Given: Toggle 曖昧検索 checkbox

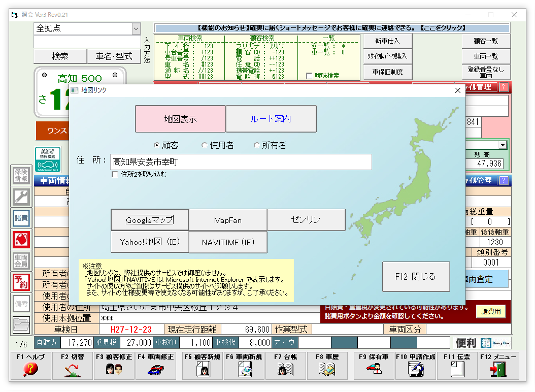Looking at the screenshot, I should coord(309,76).
